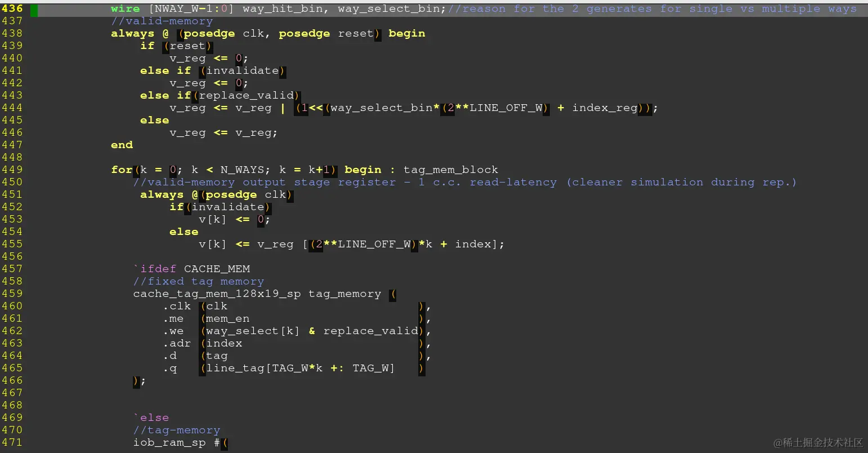Click 'tag_memory' instance name on line 459
The height and width of the screenshot is (453, 868).
(x=345, y=294)
